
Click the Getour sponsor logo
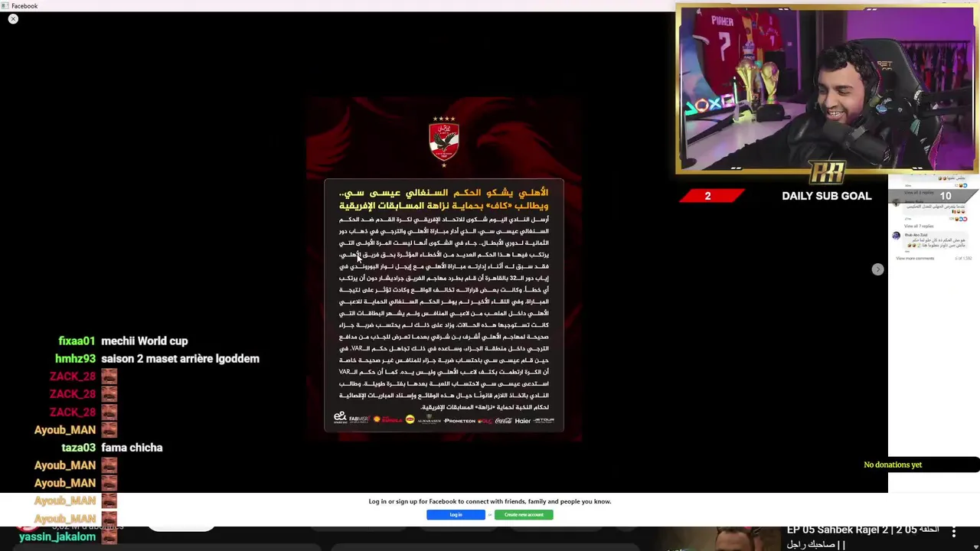click(544, 420)
